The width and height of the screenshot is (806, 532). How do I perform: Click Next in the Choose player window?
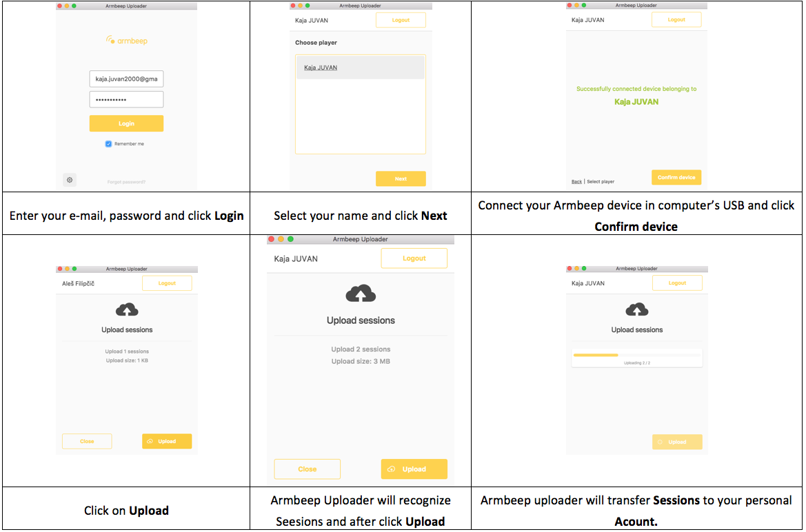coord(401,178)
